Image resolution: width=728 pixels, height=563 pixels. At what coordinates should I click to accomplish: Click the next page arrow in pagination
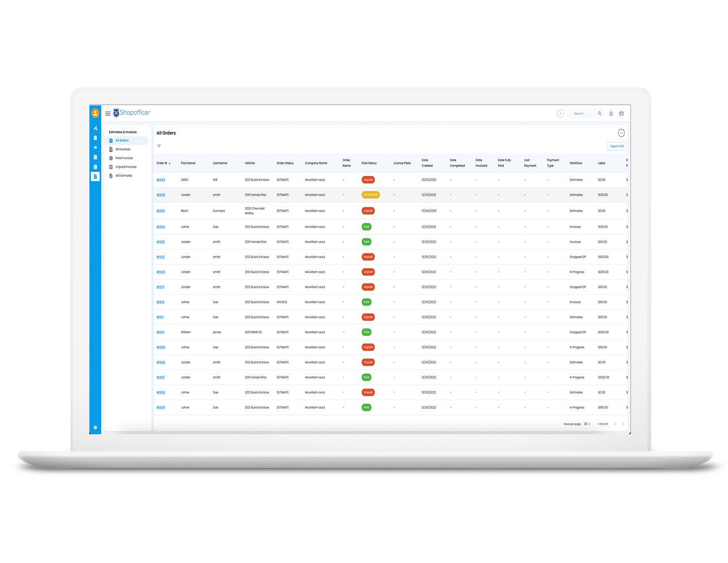623,424
